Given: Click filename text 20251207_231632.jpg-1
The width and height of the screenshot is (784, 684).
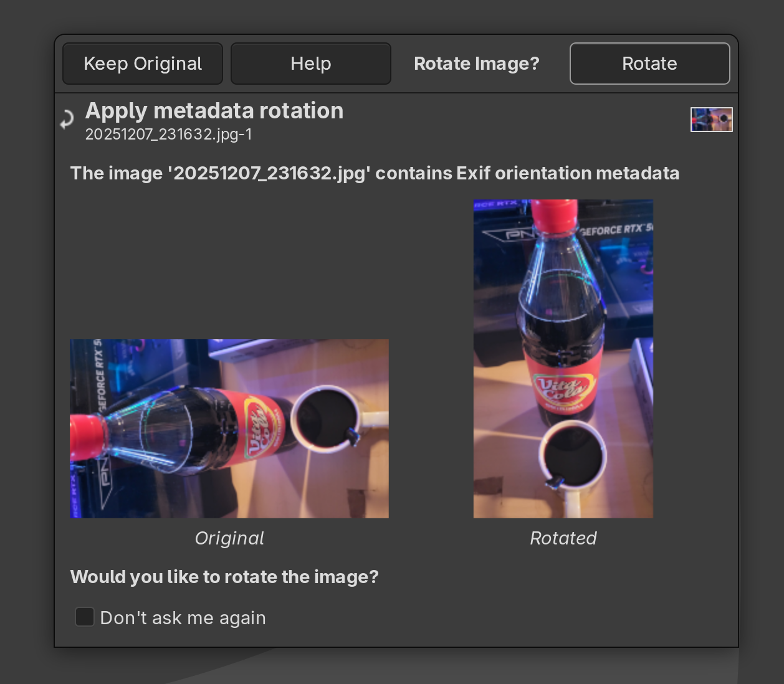Looking at the screenshot, I should coord(168,135).
